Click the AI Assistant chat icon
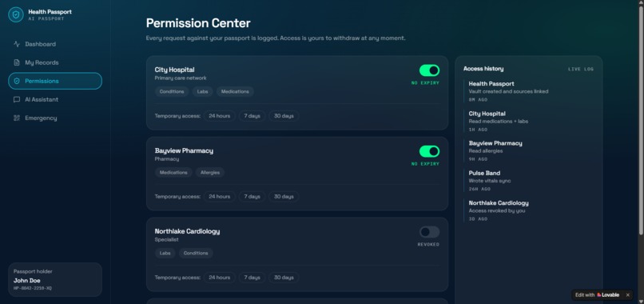644x304 pixels. click(x=17, y=99)
